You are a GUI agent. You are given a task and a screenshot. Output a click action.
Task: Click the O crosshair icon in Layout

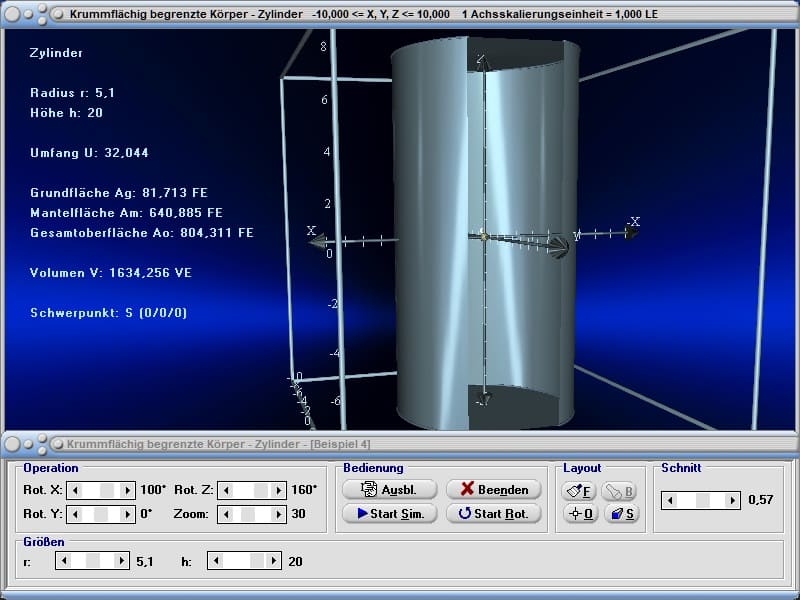click(x=581, y=513)
